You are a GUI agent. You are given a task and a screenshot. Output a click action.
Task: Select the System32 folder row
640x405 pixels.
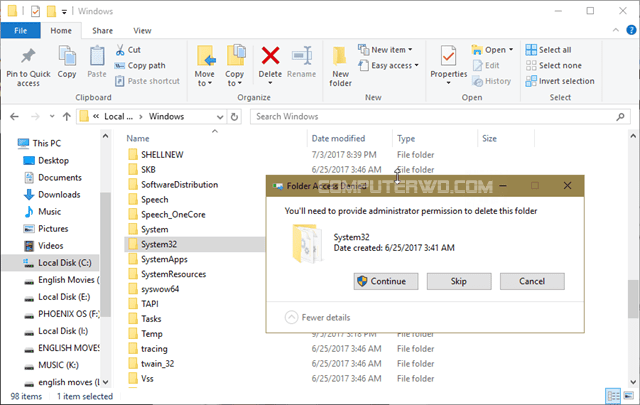tap(194, 244)
